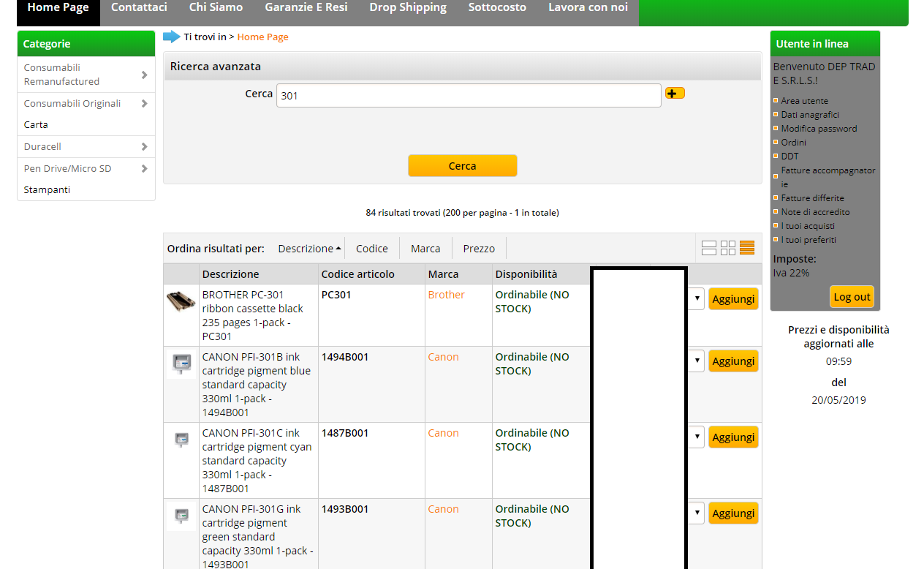
Task: Open Fatture accompagnatorie link
Action: click(828, 177)
